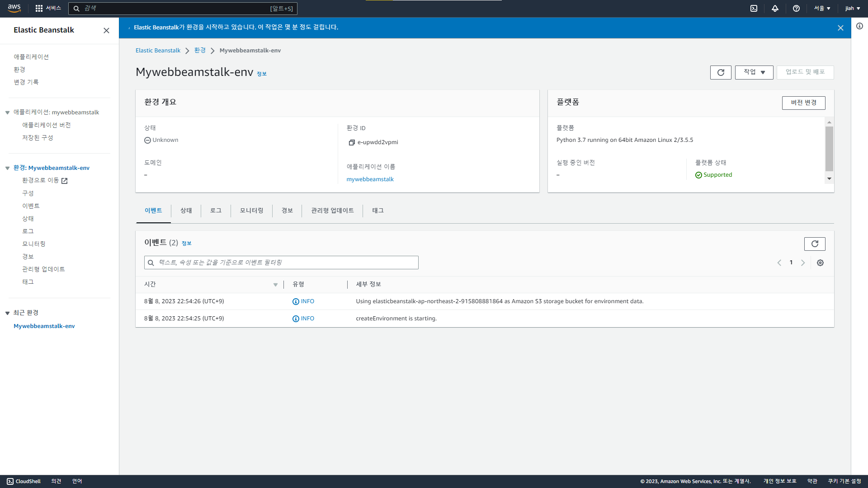This screenshot has height=488, width=868.
Task: Open the CloudShell icon in top bar
Action: pyautogui.click(x=754, y=8)
